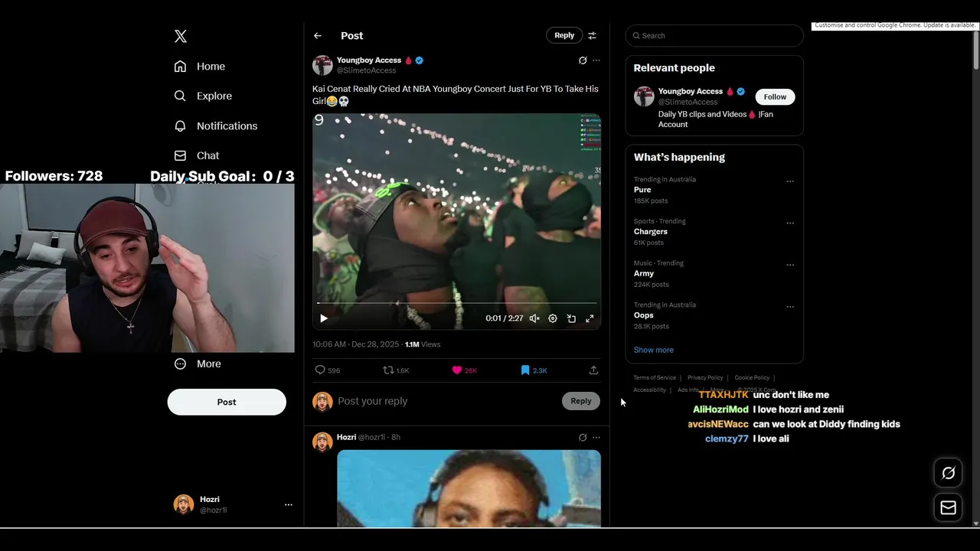Open Accessibility footer link
The image size is (980, 551).
[x=649, y=390]
